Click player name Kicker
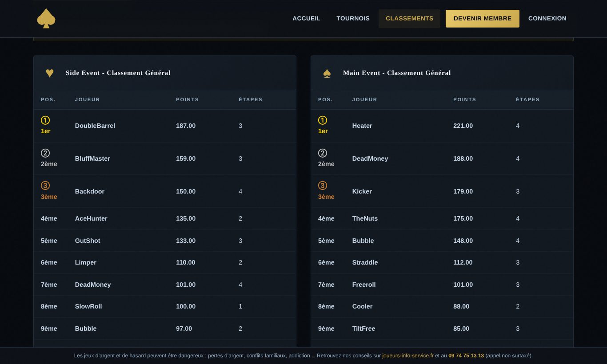The height and width of the screenshot is (364, 607). click(362, 191)
